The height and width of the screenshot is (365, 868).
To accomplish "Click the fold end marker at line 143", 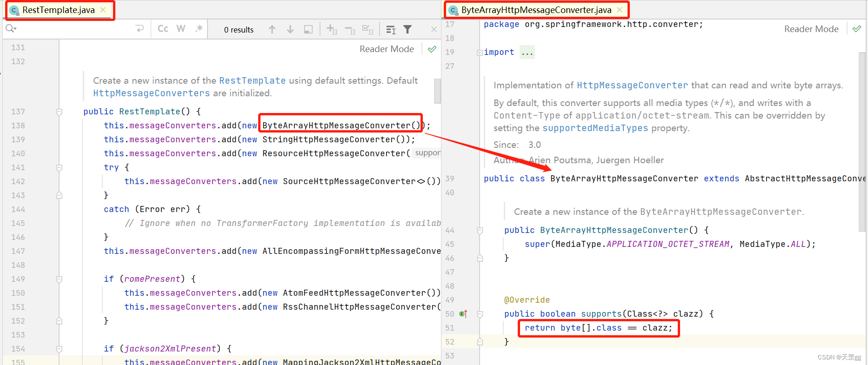I will tap(59, 195).
